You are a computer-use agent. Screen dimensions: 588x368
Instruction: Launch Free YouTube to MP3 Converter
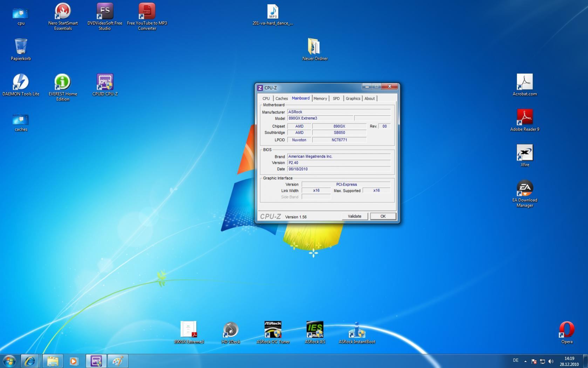point(147,16)
